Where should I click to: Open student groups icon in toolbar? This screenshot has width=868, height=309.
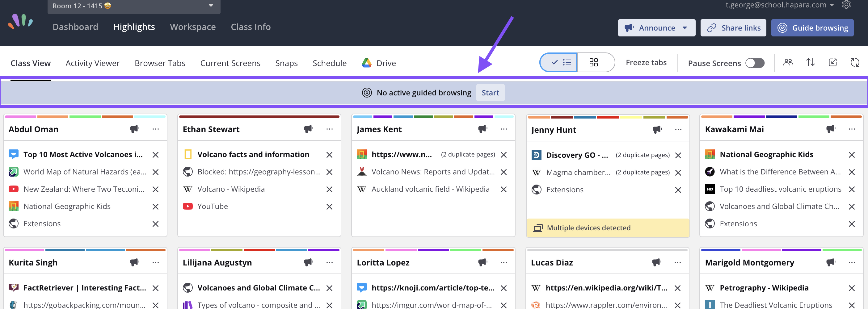788,63
